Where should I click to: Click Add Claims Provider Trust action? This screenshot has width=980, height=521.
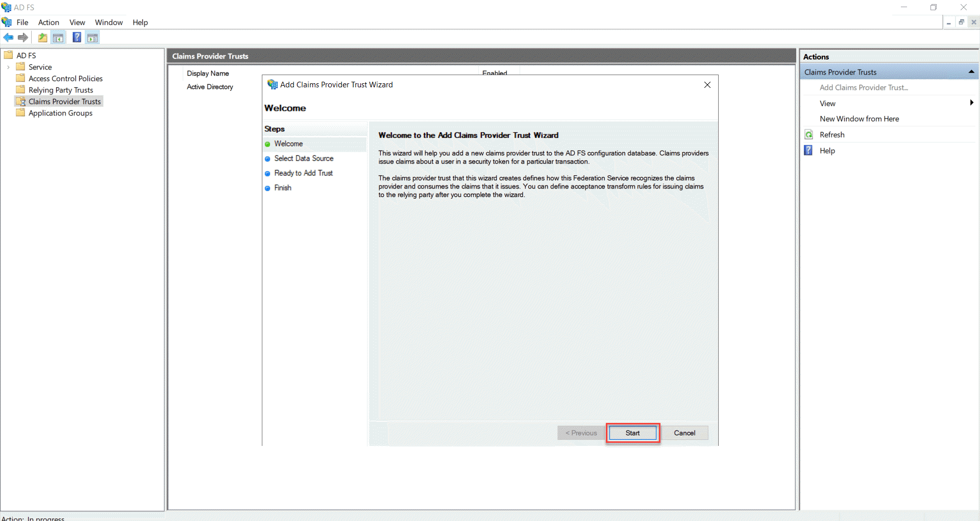(x=864, y=87)
